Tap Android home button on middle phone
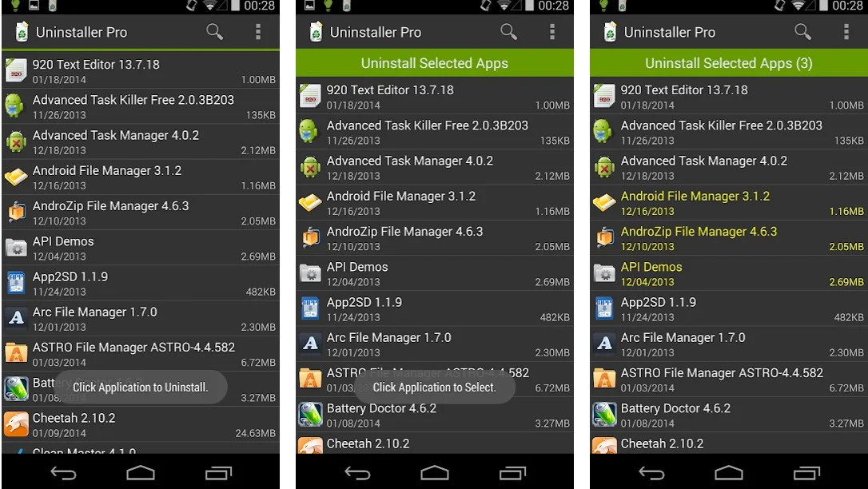Viewport: 868px width, 489px height. coord(435,472)
